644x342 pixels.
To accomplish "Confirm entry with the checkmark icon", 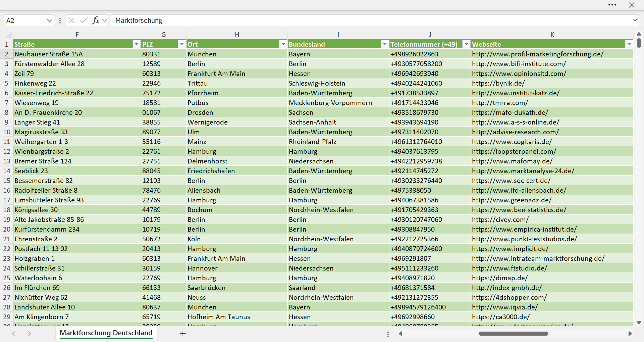I will coord(84,20).
